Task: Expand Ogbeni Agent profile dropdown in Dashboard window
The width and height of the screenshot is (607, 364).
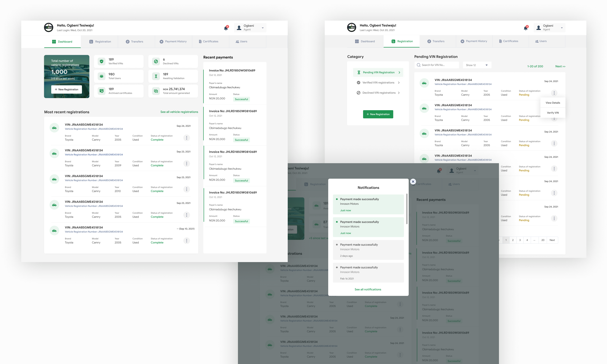Action: (263, 28)
